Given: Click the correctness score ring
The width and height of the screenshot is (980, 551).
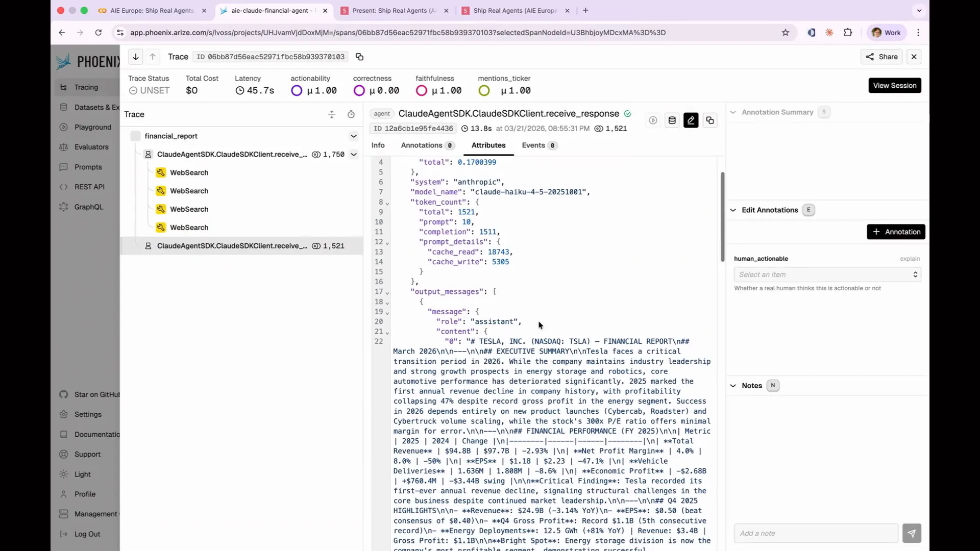Looking at the screenshot, I should tap(359, 91).
